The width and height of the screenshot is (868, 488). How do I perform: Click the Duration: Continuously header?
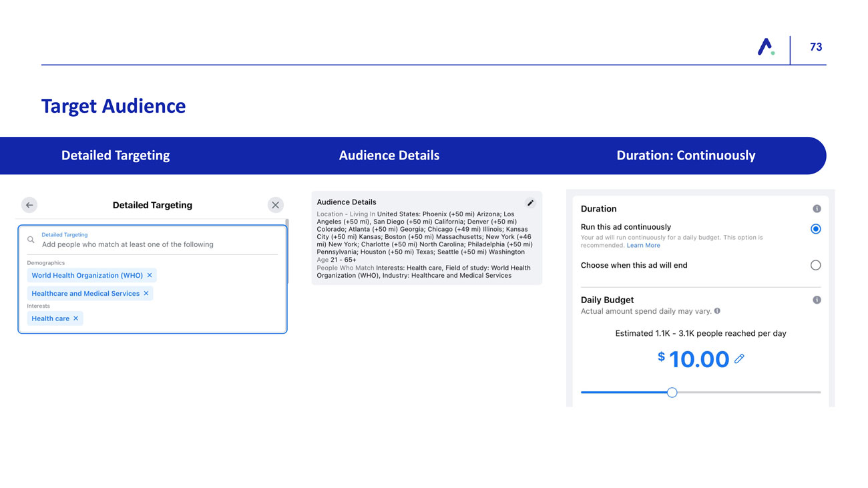(686, 156)
